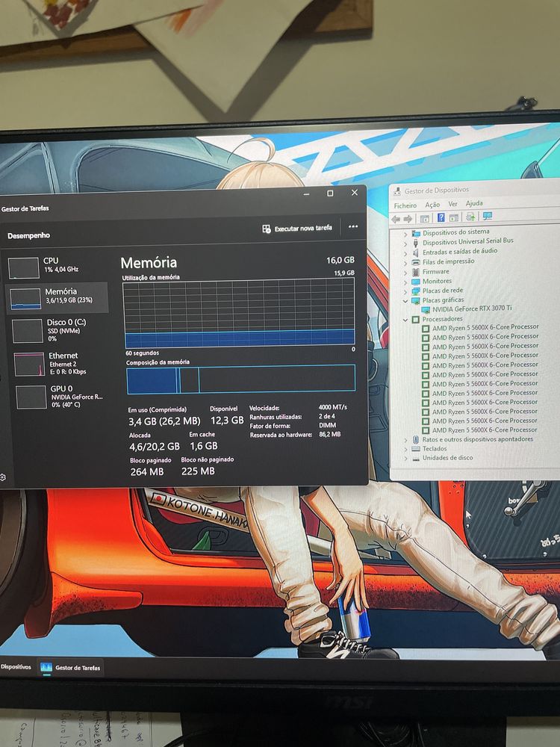The height and width of the screenshot is (747, 560).
Task: Click the 4000 MT/s speed value
Action: pyautogui.click(x=332, y=407)
